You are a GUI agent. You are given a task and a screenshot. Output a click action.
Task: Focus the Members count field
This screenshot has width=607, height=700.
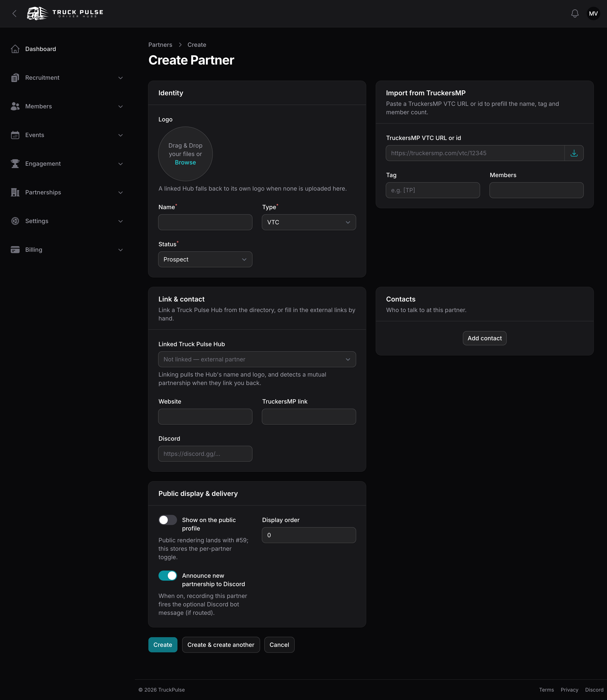tap(536, 190)
